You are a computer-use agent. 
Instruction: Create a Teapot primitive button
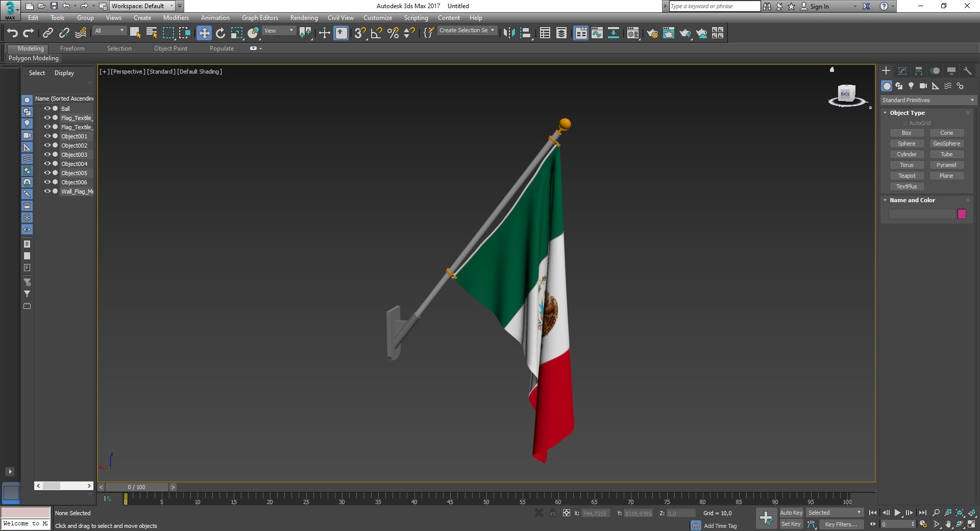click(907, 176)
